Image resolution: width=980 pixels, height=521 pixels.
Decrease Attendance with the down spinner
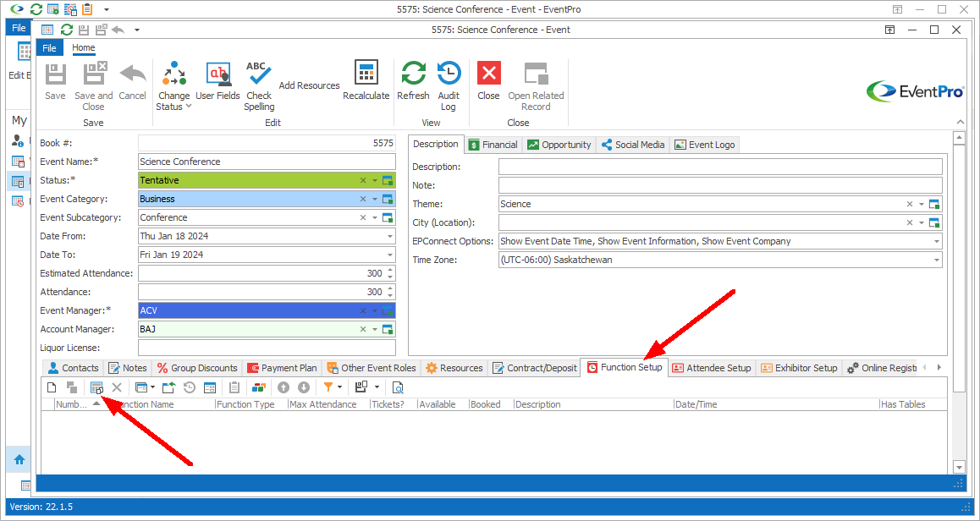click(x=390, y=295)
